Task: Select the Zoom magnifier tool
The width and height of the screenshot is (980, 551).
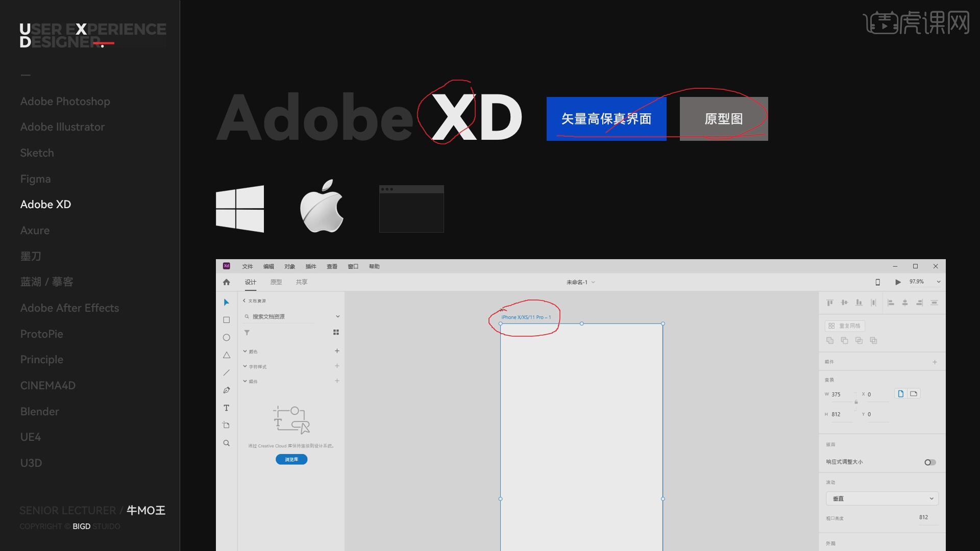Action: click(227, 443)
